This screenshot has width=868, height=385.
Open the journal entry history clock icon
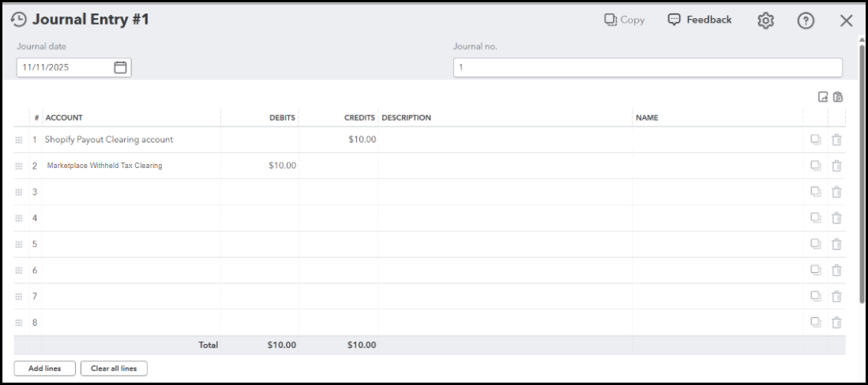tap(19, 20)
